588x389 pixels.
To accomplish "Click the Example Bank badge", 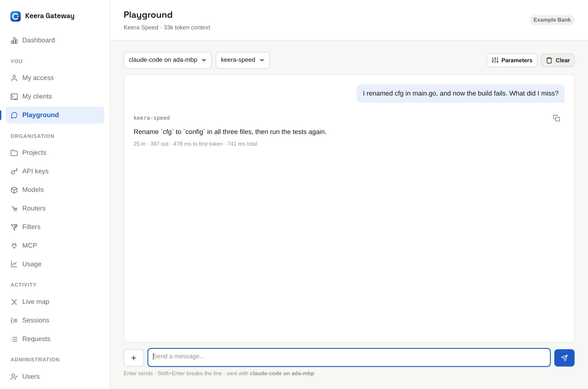I will [552, 20].
